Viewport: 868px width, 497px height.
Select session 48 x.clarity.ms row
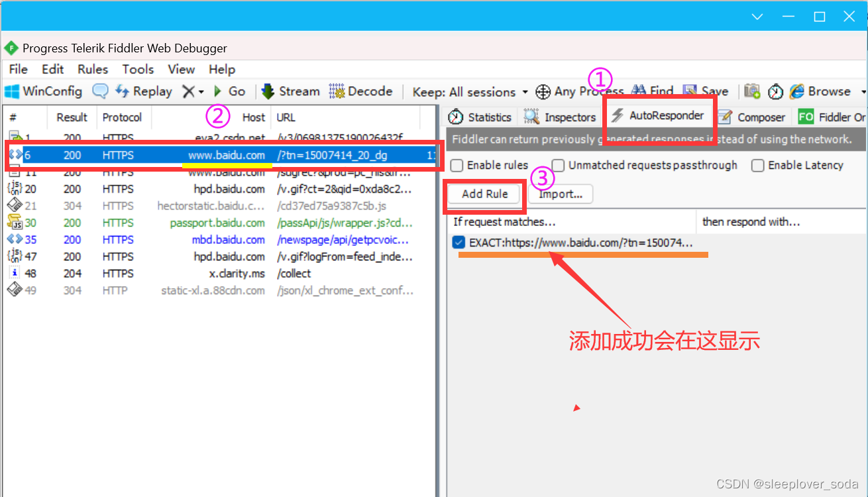pos(220,274)
